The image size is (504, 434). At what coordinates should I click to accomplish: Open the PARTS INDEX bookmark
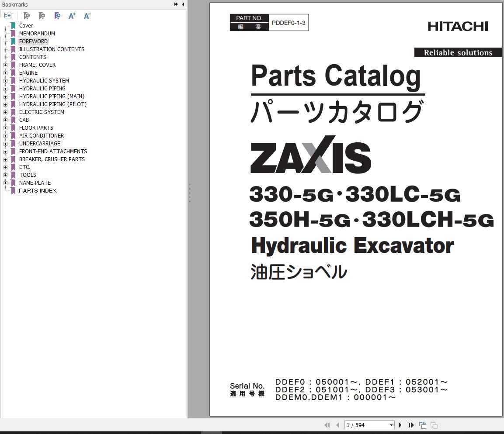38,191
